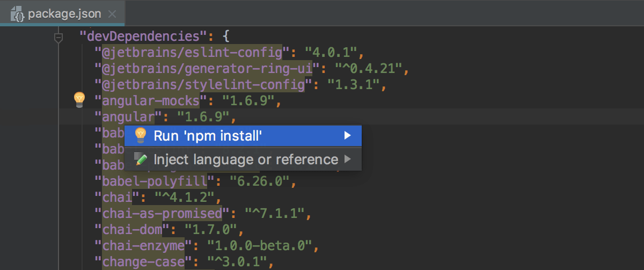The height and width of the screenshot is (270, 644).
Task: Click the lightbulb icon in Run 'npm install' item
Action: pyautogui.click(x=140, y=136)
